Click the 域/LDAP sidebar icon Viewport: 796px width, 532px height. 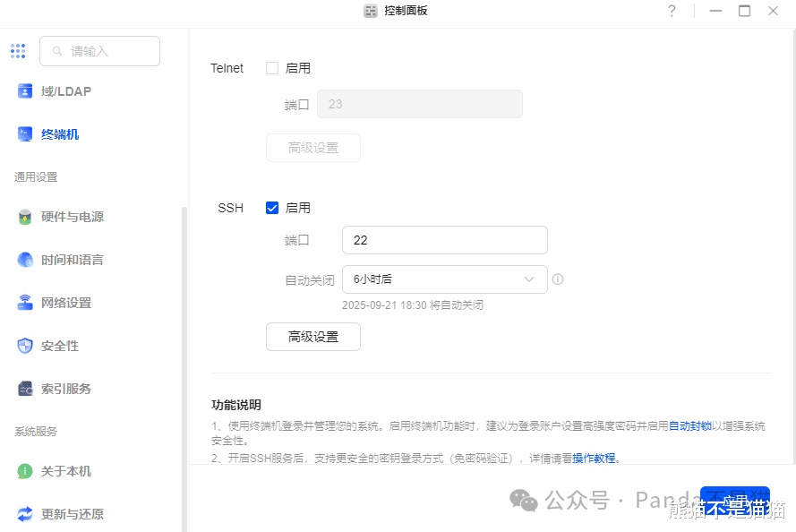point(25,91)
